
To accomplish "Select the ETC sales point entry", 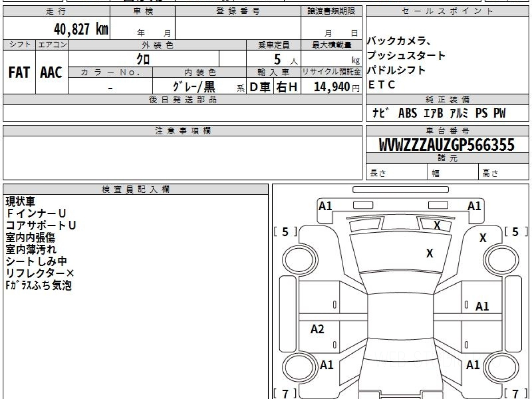I will pyautogui.click(x=382, y=85).
